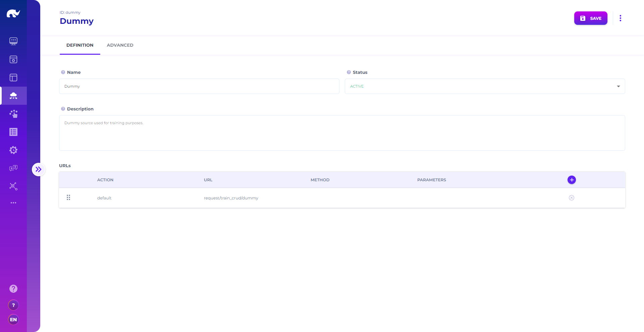Click the hand pointer actions sidebar icon
Screen dimensions: 644x332
coord(13,114)
